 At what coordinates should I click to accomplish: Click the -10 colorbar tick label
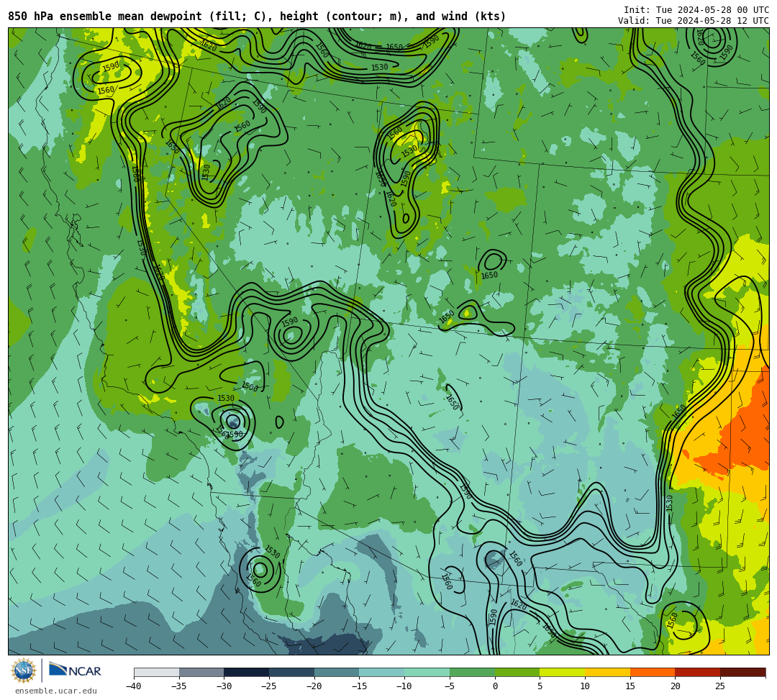(404, 686)
